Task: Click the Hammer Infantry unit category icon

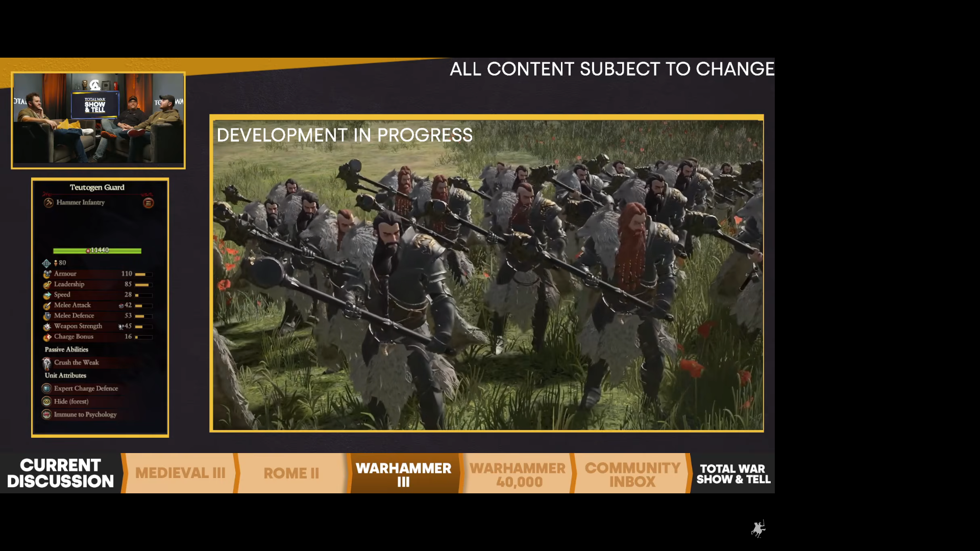Action: pos(48,203)
